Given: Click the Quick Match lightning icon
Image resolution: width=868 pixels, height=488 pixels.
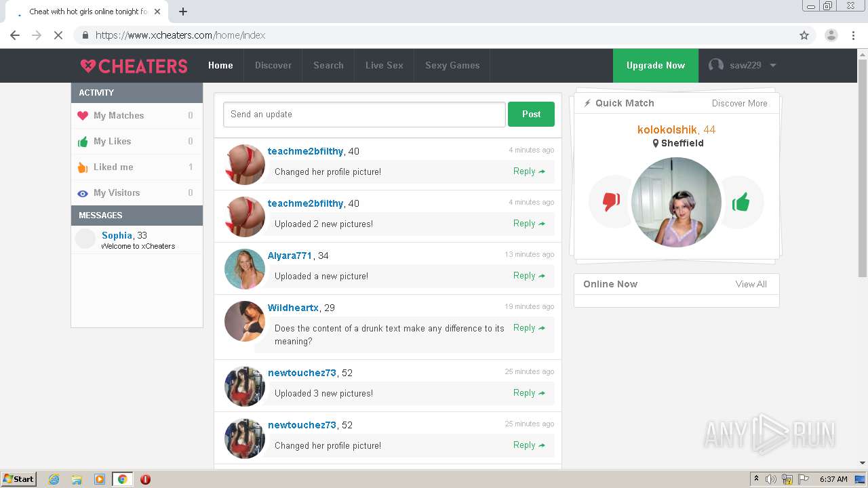Looking at the screenshot, I should tap(587, 103).
